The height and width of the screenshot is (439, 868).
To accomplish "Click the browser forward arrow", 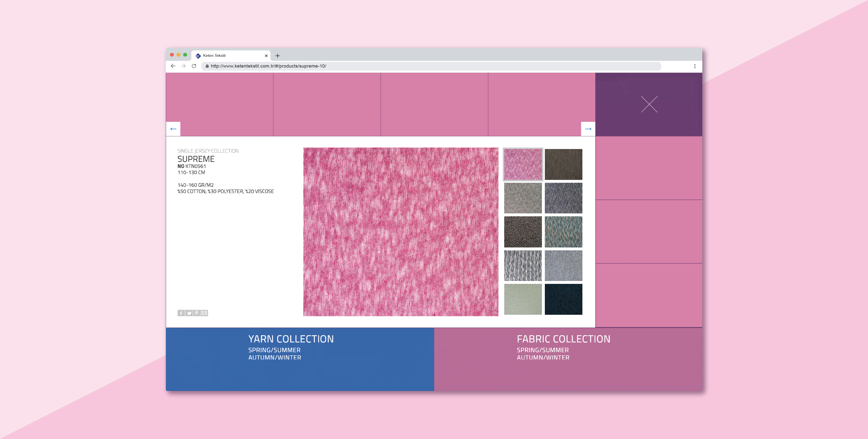I will [x=183, y=66].
